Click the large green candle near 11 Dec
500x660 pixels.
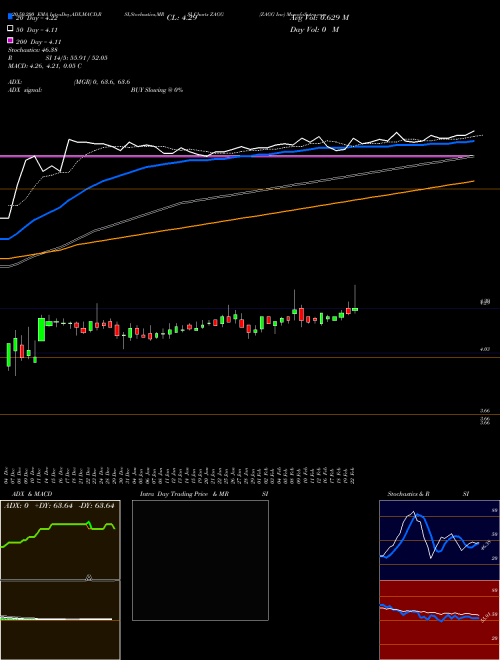[42, 329]
